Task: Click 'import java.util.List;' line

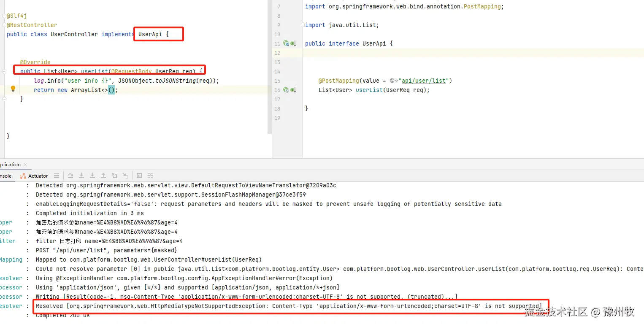Action: [342, 25]
